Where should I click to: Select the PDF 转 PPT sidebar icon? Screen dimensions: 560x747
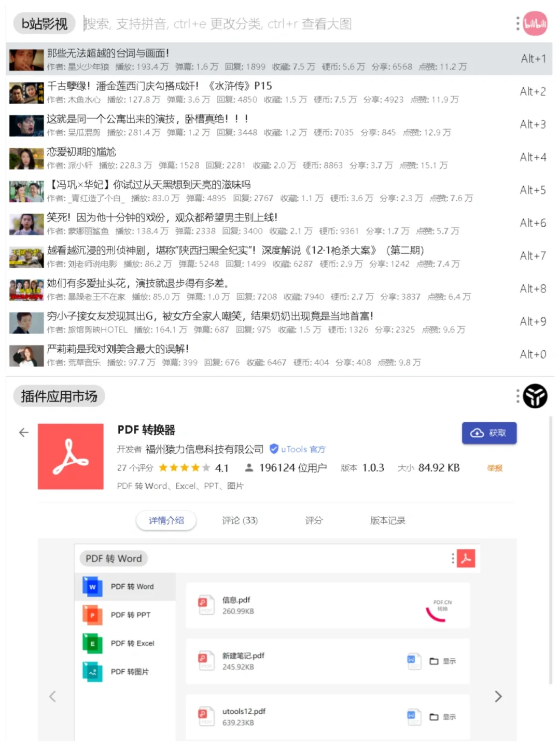[x=92, y=615]
